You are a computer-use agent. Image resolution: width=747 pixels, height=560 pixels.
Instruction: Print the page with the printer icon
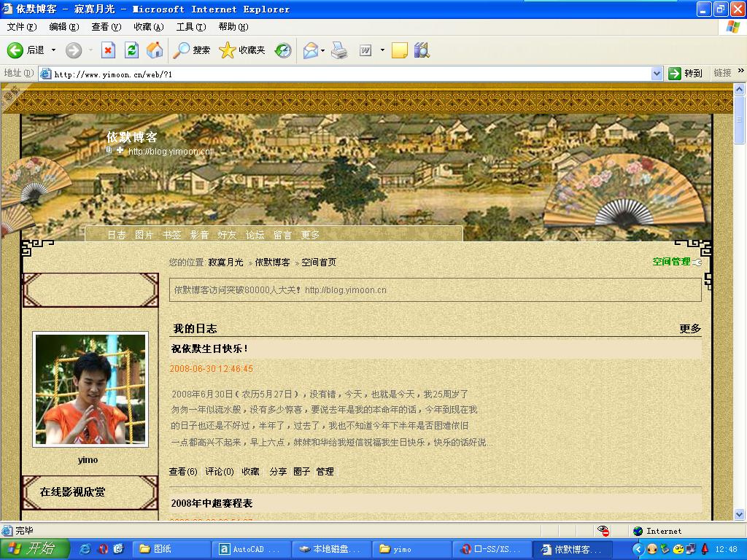coord(339,50)
